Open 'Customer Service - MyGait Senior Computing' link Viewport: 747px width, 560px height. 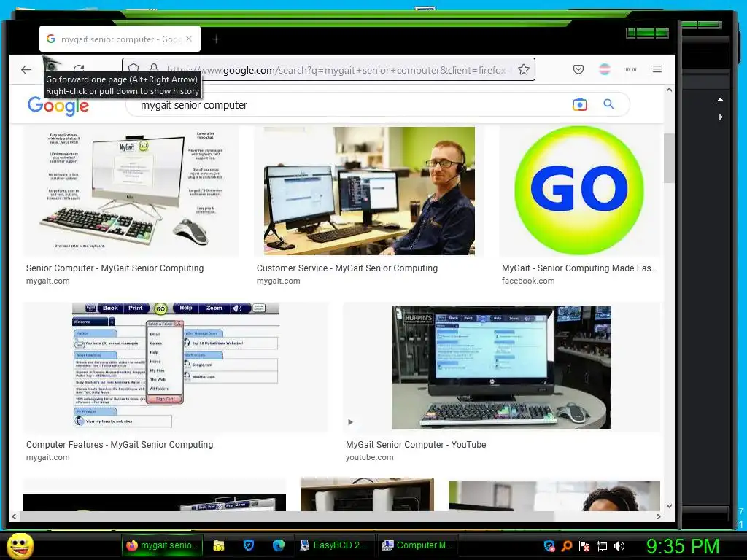(347, 268)
